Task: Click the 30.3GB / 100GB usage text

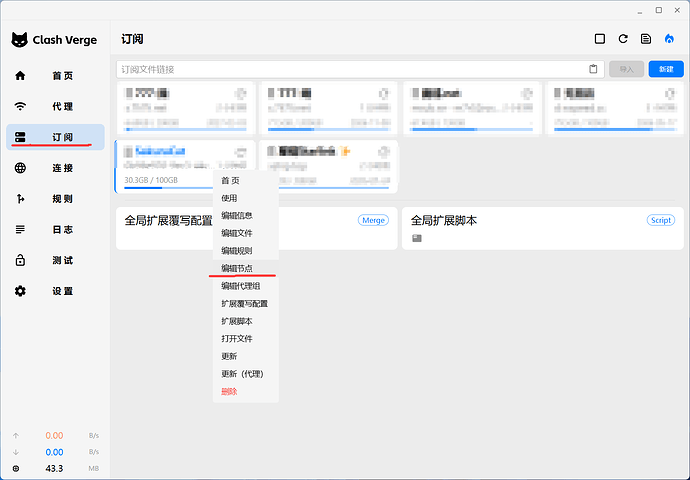Action: (151, 180)
